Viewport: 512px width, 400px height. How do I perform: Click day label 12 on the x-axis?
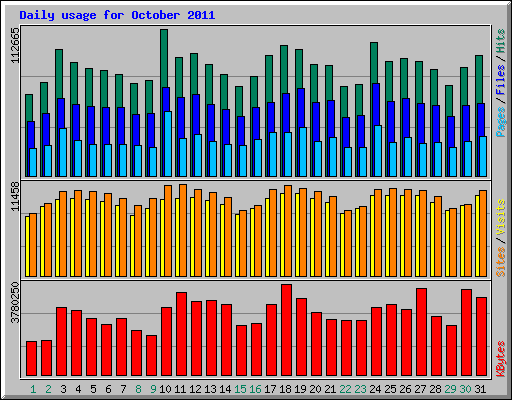pos(195,389)
